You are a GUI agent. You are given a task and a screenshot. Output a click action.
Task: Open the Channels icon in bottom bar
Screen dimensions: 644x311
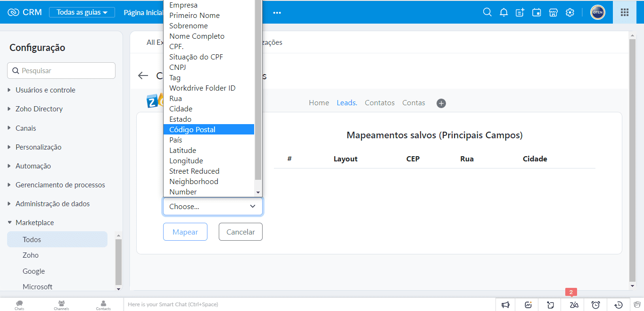[x=61, y=304]
